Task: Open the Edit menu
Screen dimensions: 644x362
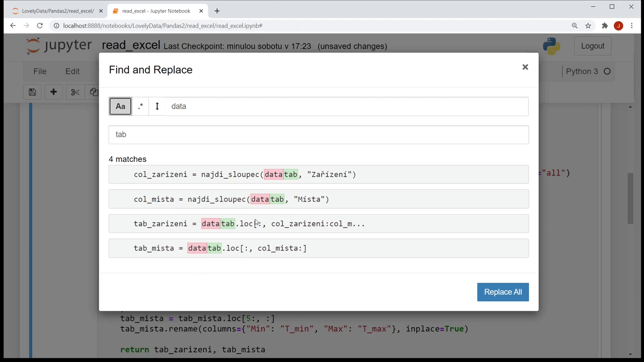Action: (72, 71)
